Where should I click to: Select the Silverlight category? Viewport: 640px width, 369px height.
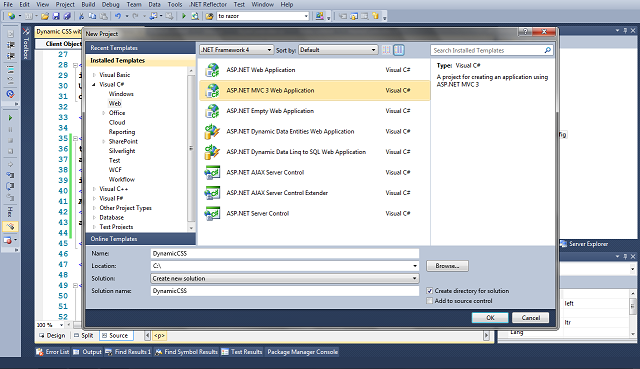(122, 151)
